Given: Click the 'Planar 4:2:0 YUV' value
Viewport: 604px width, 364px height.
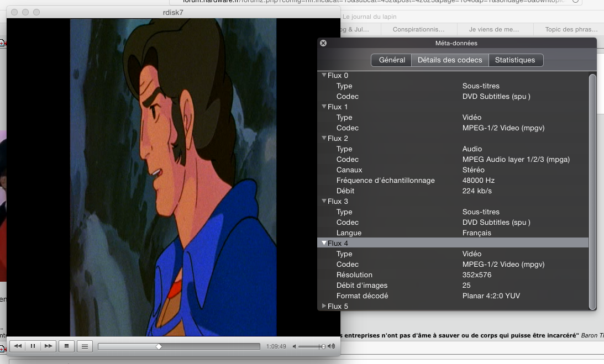Looking at the screenshot, I should point(491,296).
